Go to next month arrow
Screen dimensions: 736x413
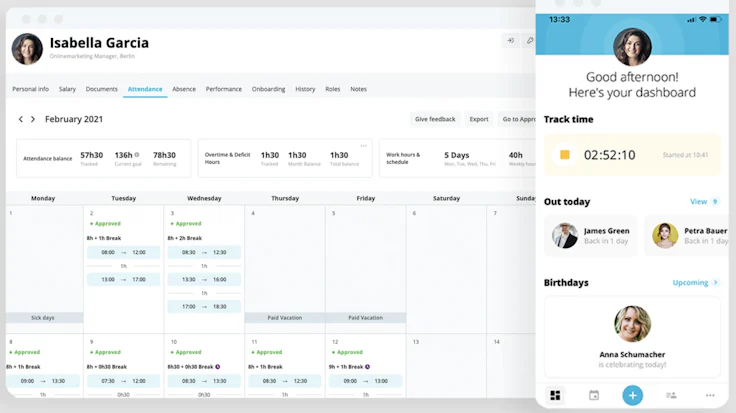coord(33,119)
